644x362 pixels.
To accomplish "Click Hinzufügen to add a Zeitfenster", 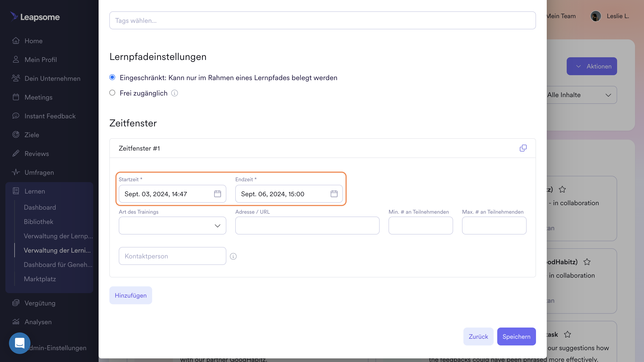I will [130, 295].
